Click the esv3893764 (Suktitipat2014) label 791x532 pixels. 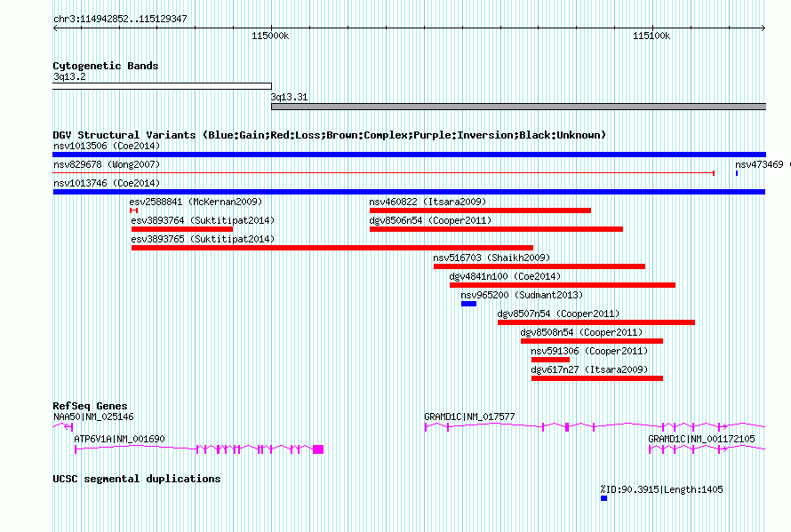[203, 220]
